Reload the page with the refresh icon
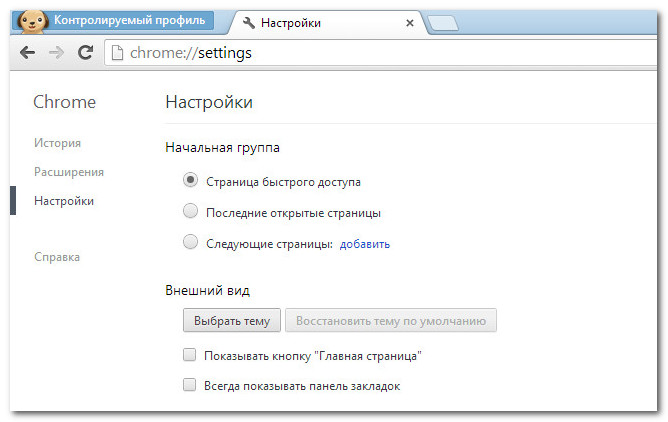 point(86,52)
